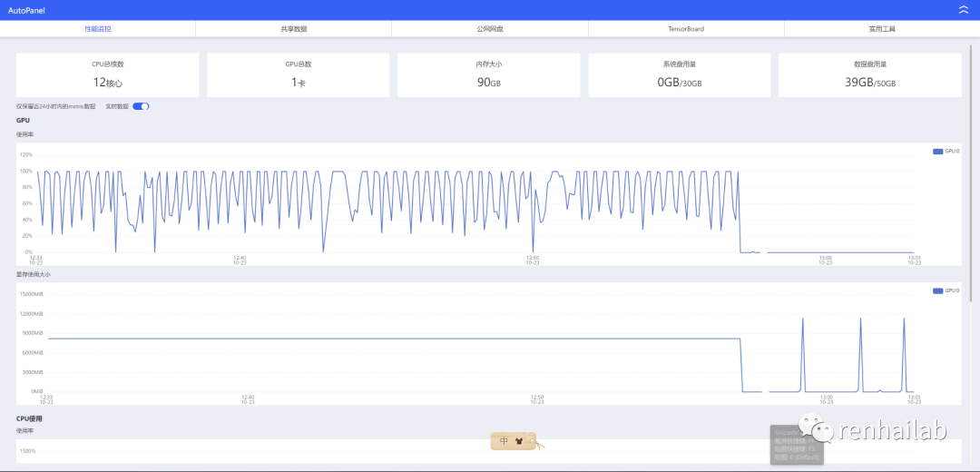The height and width of the screenshot is (472, 980).
Task: Open the 实用工具 tab
Action: [882, 29]
